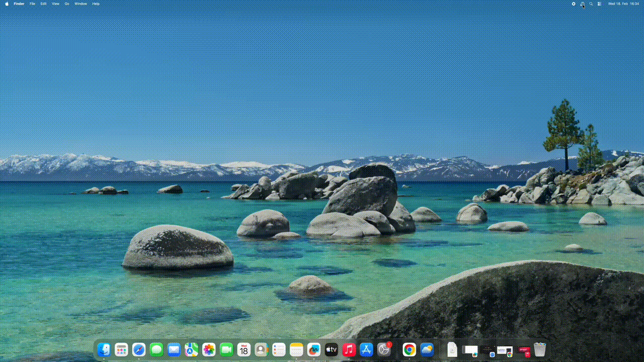Open the Mail app

pyautogui.click(x=174, y=349)
